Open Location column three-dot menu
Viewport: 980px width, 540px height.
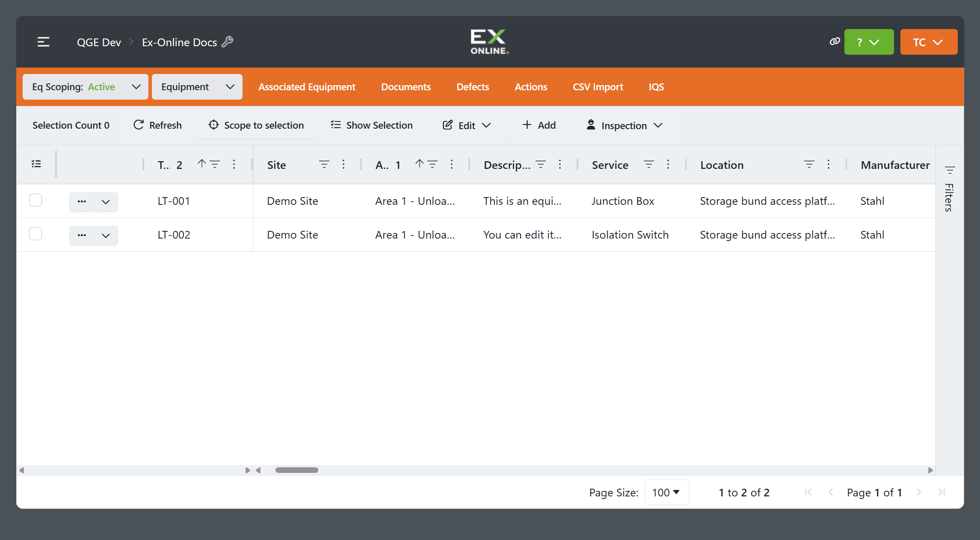(828, 164)
